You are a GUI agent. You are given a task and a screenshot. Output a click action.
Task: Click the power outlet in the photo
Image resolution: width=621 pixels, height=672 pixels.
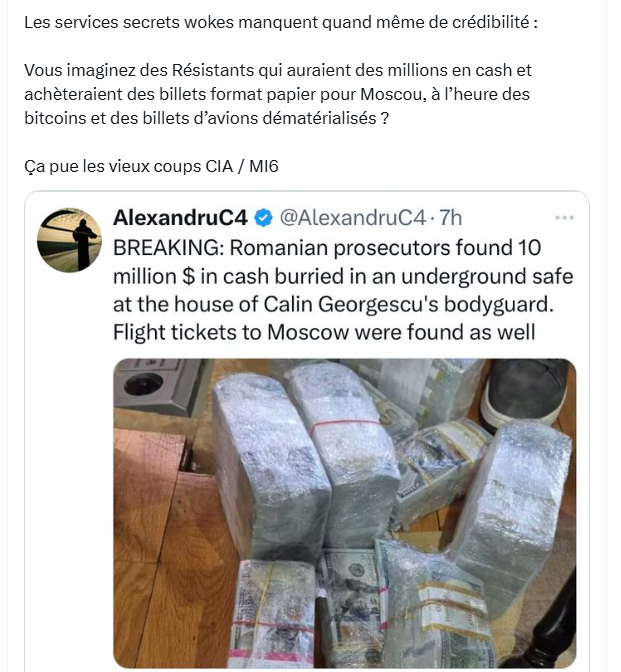pyautogui.click(x=151, y=389)
